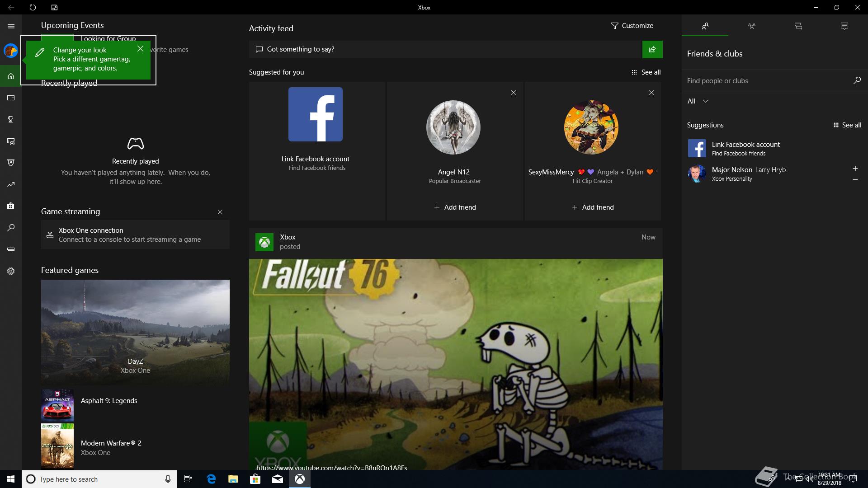The height and width of the screenshot is (488, 868).
Task: Dismiss SexyMissMercy suggestion card
Action: 651,93
